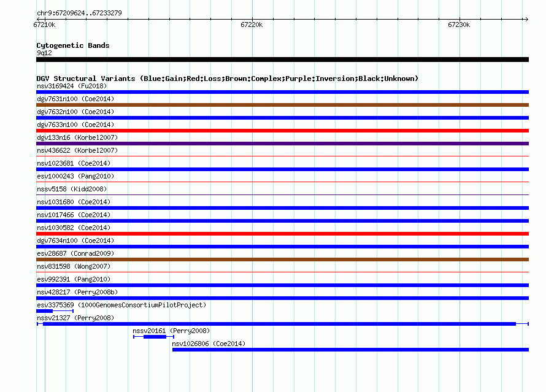Select the nsv1031680 (Coe2014) label
This screenshot has width=546, height=392.
tap(74, 202)
